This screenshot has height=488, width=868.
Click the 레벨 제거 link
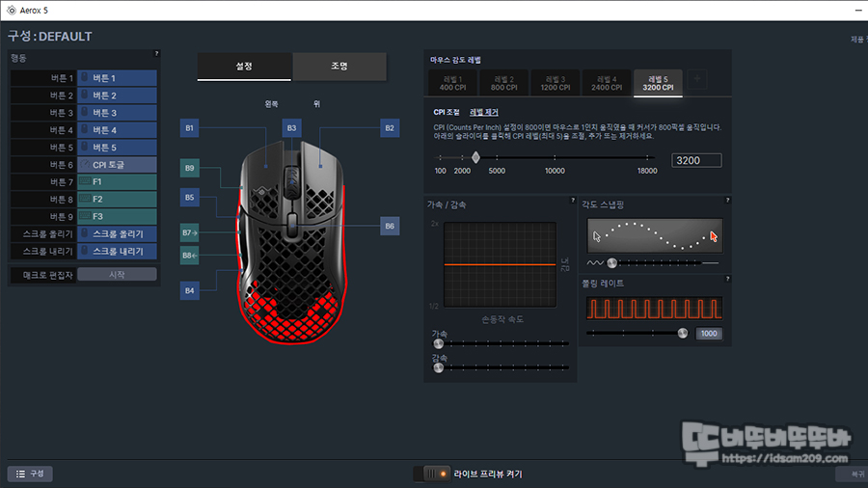(484, 112)
